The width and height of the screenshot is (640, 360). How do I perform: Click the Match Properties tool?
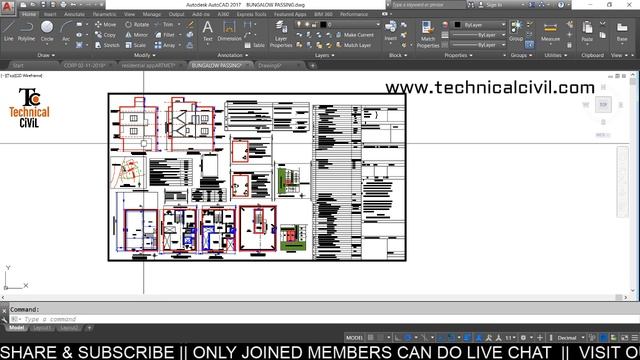[x=427, y=34]
